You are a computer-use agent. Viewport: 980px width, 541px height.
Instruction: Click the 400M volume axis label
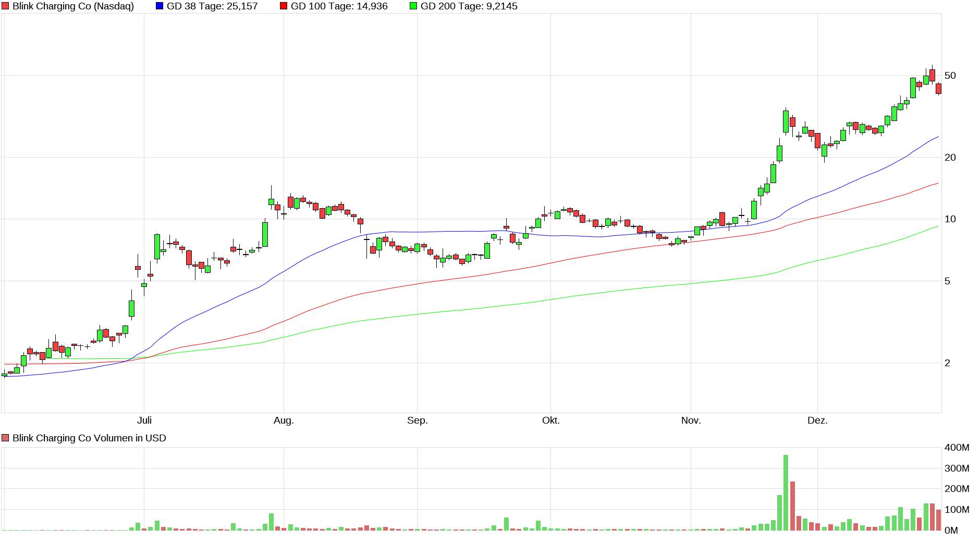[x=956, y=448]
